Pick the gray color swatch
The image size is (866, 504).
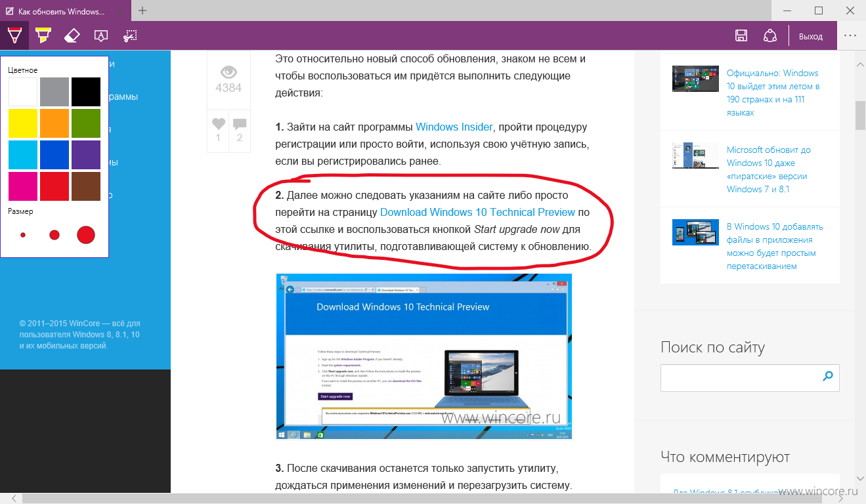(x=54, y=92)
